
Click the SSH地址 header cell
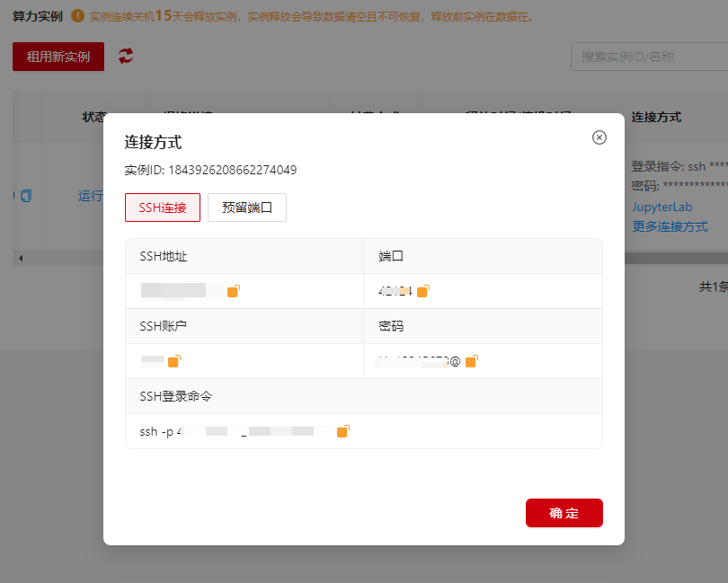coord(244,256)
